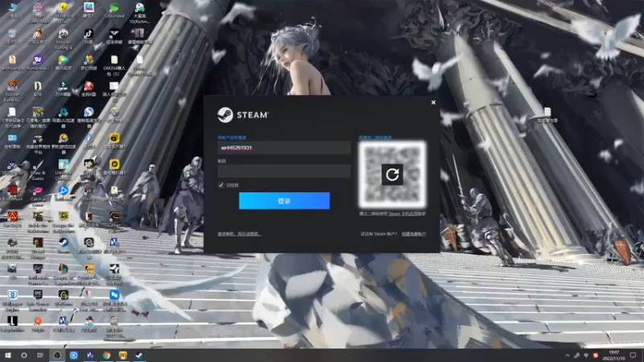This screenshot has height=362, width=644.
Task: Click the Steam logo in login dialog
Action: pyautogui.click(x=243, y=115)
